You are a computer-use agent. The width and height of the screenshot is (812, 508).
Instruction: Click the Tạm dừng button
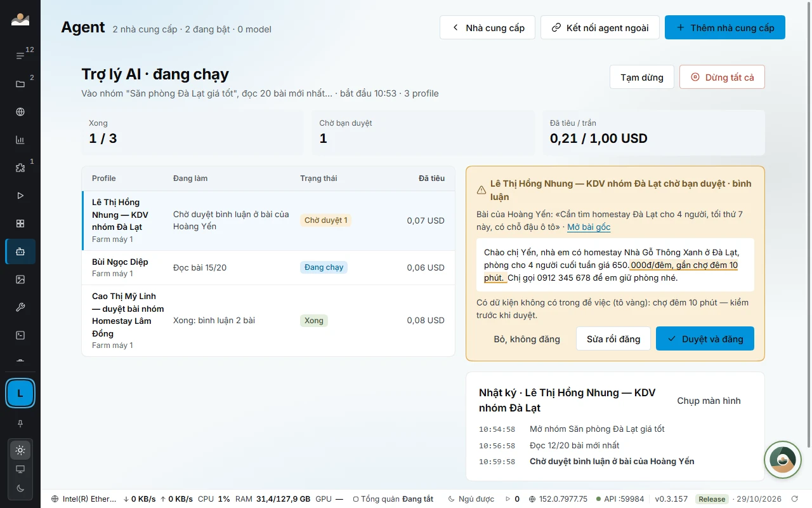tap(642, 77)
